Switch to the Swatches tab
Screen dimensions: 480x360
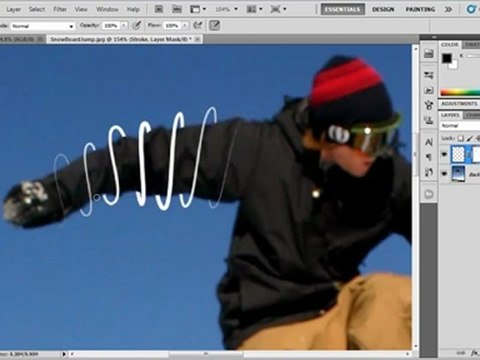click(472, 45)
